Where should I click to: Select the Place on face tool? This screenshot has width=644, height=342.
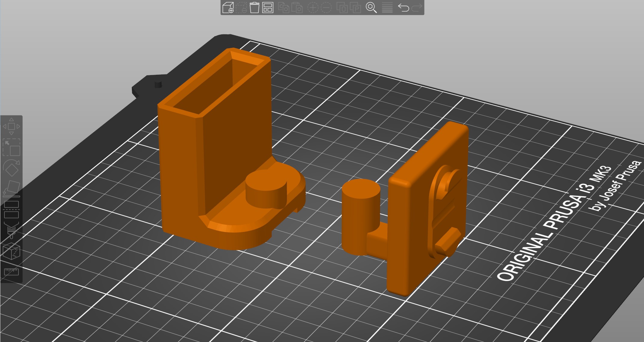coord(11,189)
